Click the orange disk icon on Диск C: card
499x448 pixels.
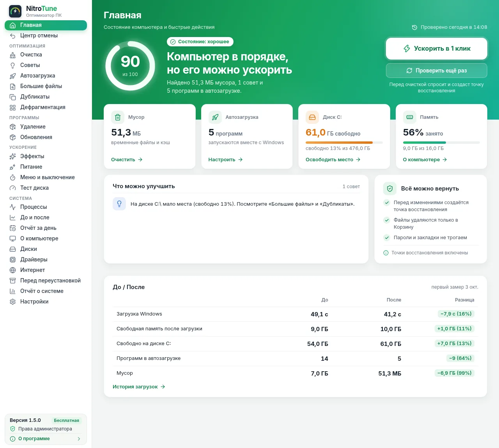tap(312, 117)
